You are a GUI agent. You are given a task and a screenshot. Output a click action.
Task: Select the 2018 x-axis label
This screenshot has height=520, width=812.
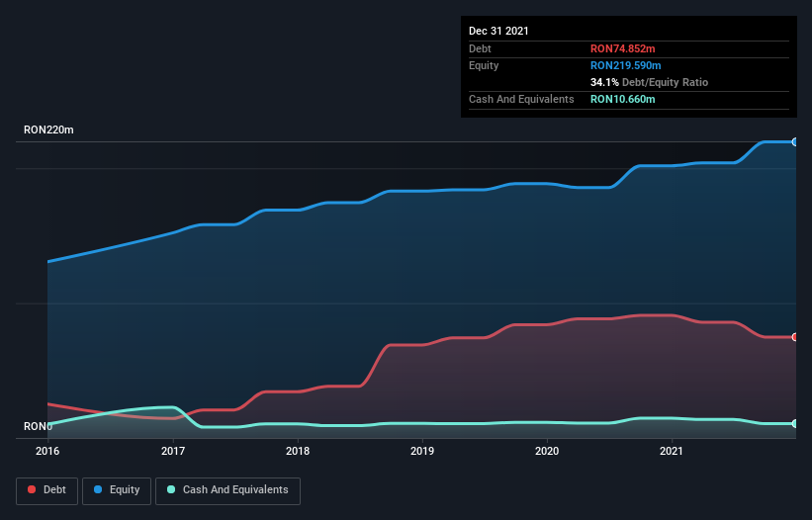[x=298, y=451]
